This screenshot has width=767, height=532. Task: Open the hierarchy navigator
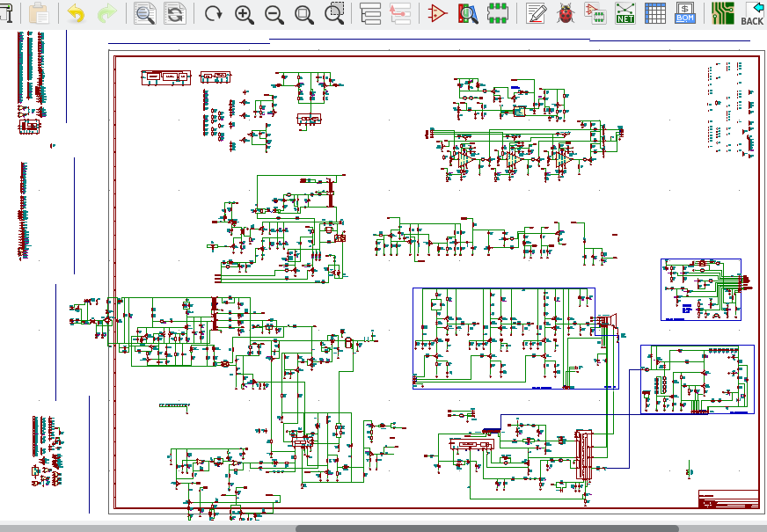pyautogui.click(x=370, y=13)
